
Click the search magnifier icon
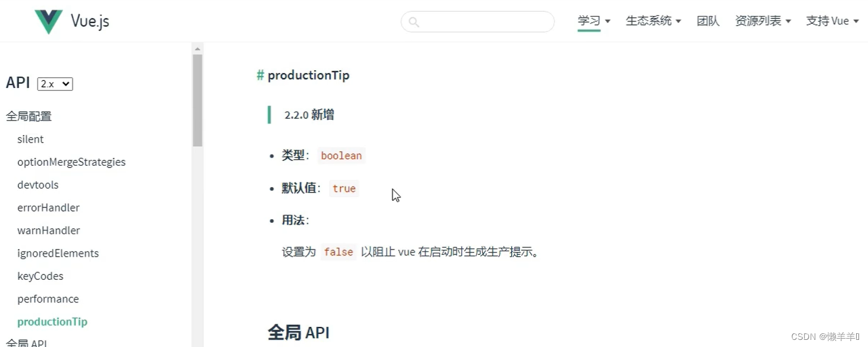click(414, 22)
